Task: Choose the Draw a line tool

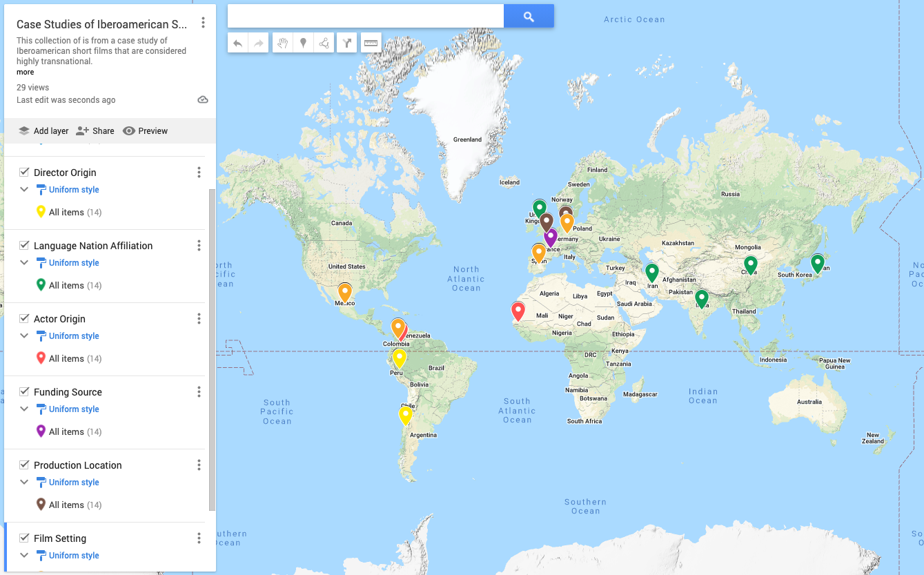Action: point(324,43)
